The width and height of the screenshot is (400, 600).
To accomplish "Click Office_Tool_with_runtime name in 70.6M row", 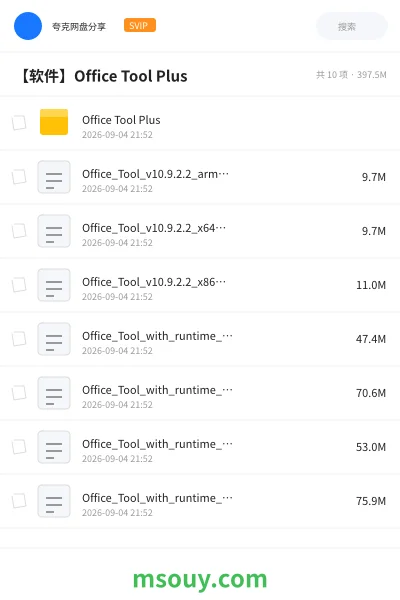I will coord(157,390).
